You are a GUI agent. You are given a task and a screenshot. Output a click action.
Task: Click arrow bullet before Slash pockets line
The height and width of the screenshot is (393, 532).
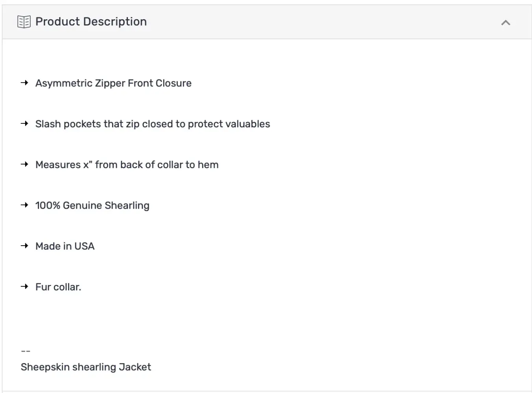coord(24,124)
